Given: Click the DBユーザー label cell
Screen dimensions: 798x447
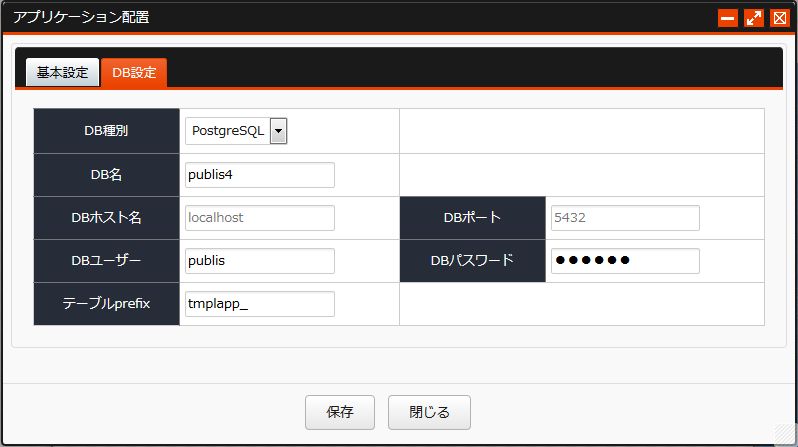Looking at the screenshot, I should [106, 261].
